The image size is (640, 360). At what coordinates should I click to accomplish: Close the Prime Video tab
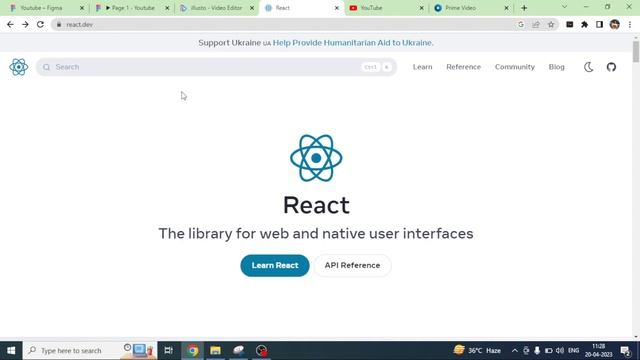tap(506, 8)
